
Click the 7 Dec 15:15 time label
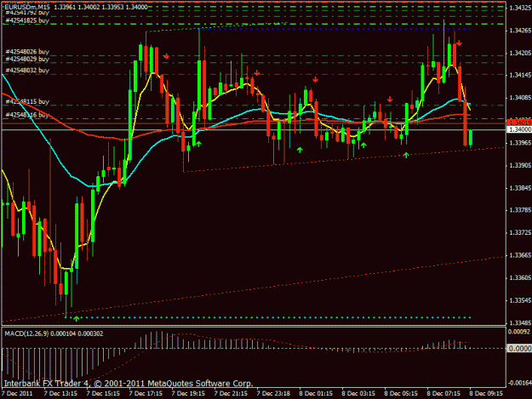pyautogui.click(x=103, y=394)
